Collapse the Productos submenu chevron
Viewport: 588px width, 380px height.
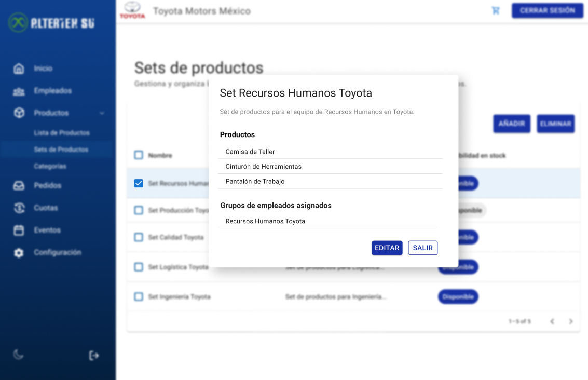tap(102, 113)
